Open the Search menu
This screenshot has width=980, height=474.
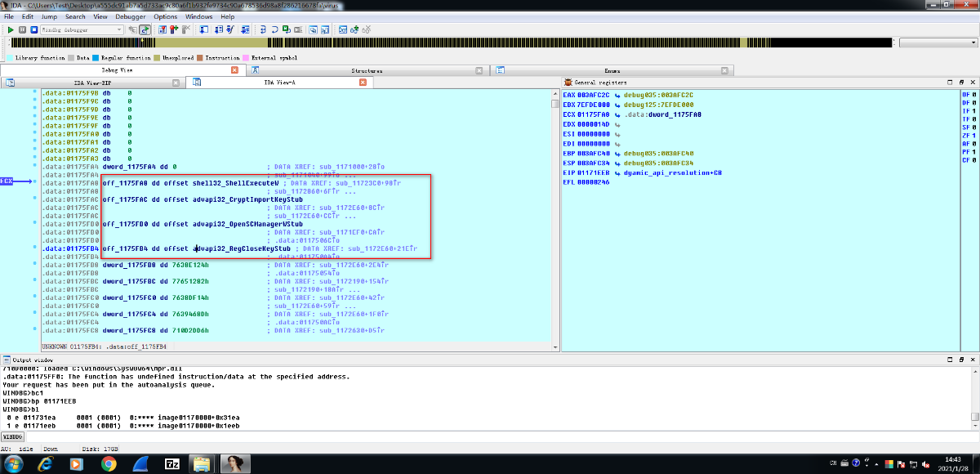pyautogui.click(x=75, y=16)
